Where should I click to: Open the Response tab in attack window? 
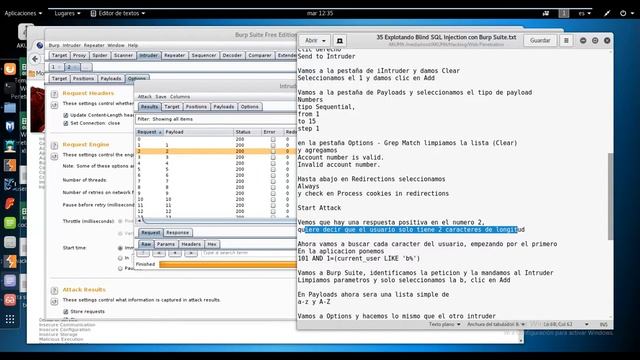[x=178, y=233]
